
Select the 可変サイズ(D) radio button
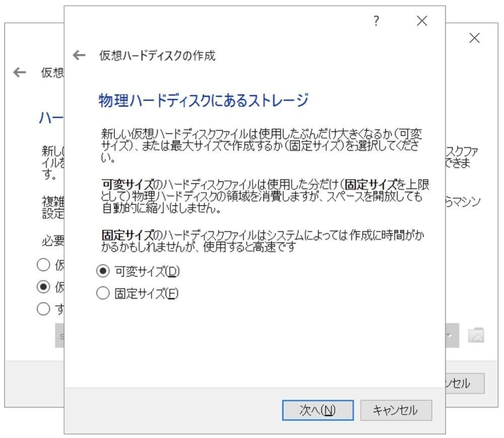pyautogui.click(x=103, y=270)
